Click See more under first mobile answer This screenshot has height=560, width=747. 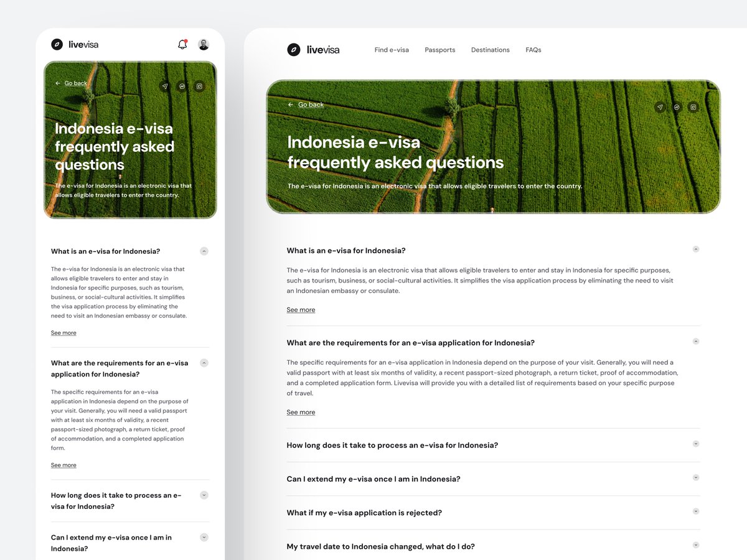coord(63,333)
